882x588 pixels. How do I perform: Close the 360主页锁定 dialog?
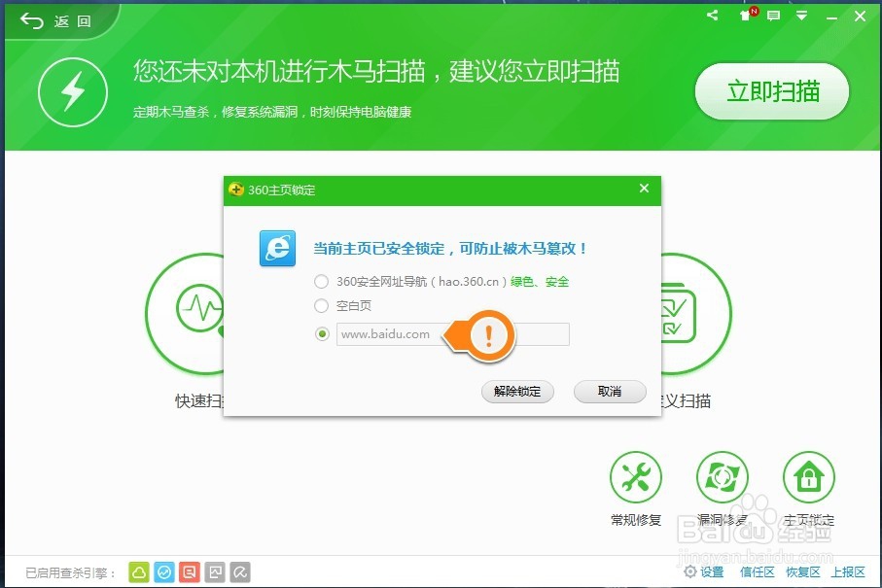[644, 189]
